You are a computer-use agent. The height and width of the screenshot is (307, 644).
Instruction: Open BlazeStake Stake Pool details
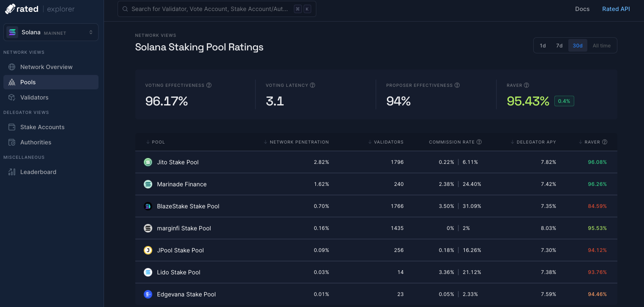[x=188, y=206]
